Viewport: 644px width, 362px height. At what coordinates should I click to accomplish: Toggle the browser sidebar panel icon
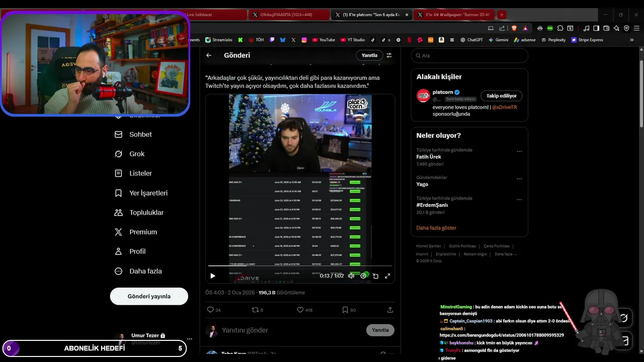(x=596, y=28)
